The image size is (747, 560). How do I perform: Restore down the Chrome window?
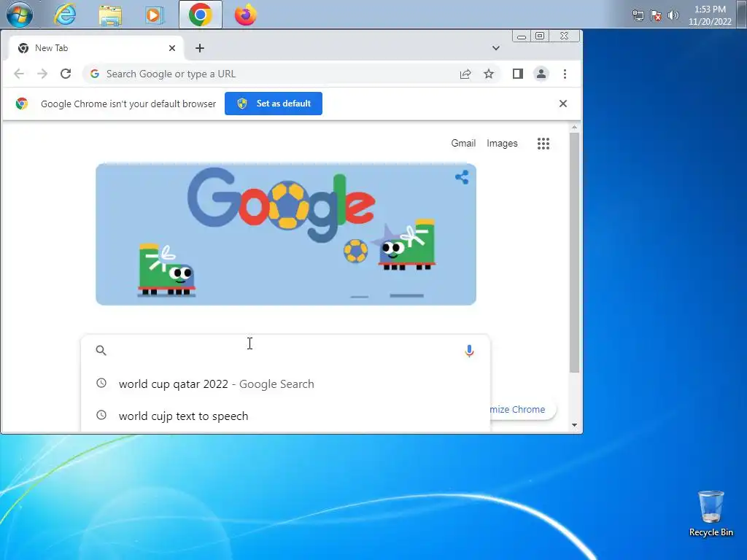pos(540,36)
